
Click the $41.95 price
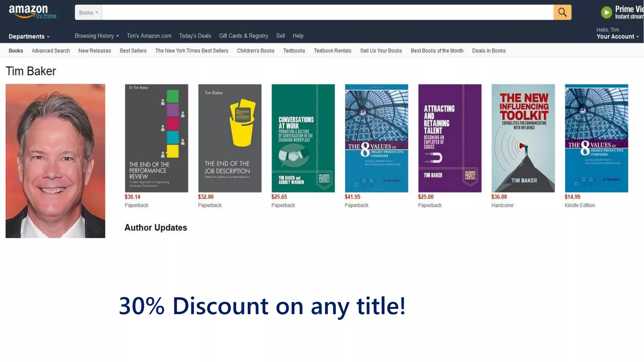[x=353, y=197]
